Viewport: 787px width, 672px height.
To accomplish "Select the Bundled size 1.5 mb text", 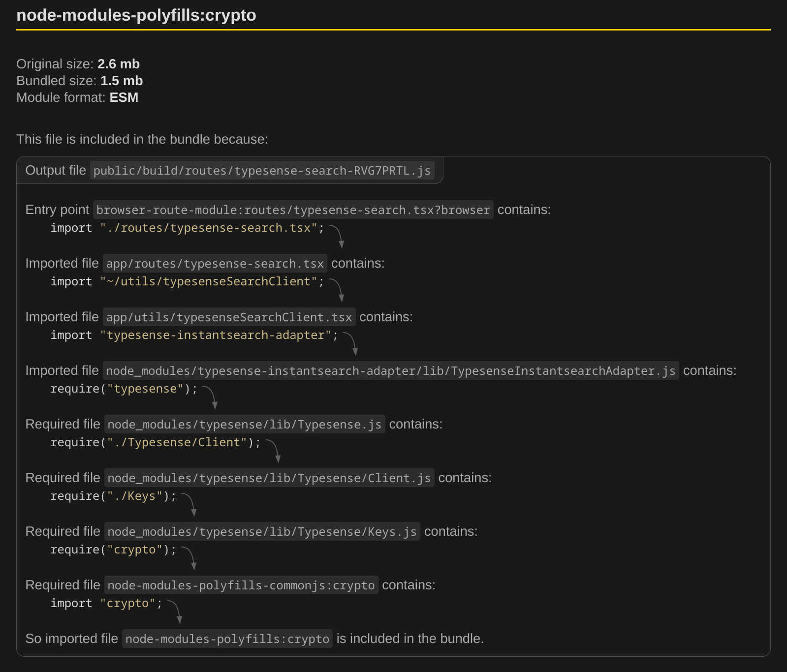I will [x=79, y=81].
